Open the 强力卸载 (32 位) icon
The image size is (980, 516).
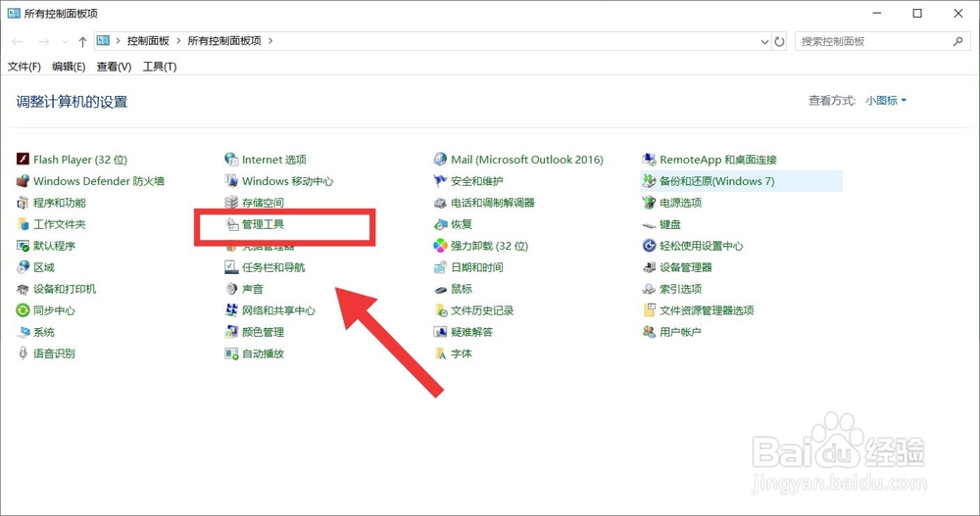click(x=441, y=246)
